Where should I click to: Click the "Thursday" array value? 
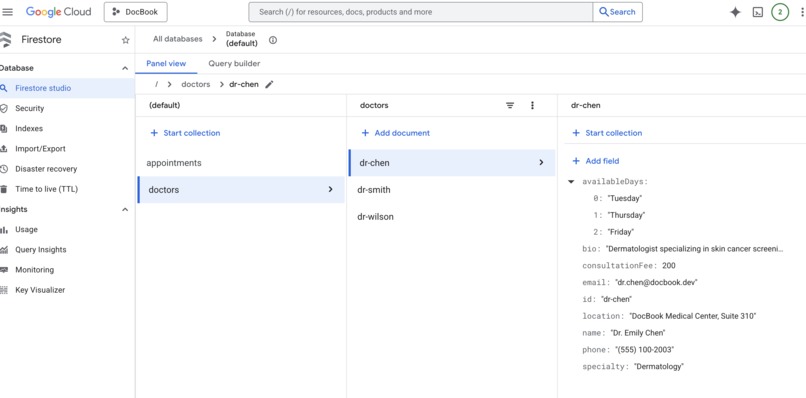pyautogui.click(x=626, y=215)
